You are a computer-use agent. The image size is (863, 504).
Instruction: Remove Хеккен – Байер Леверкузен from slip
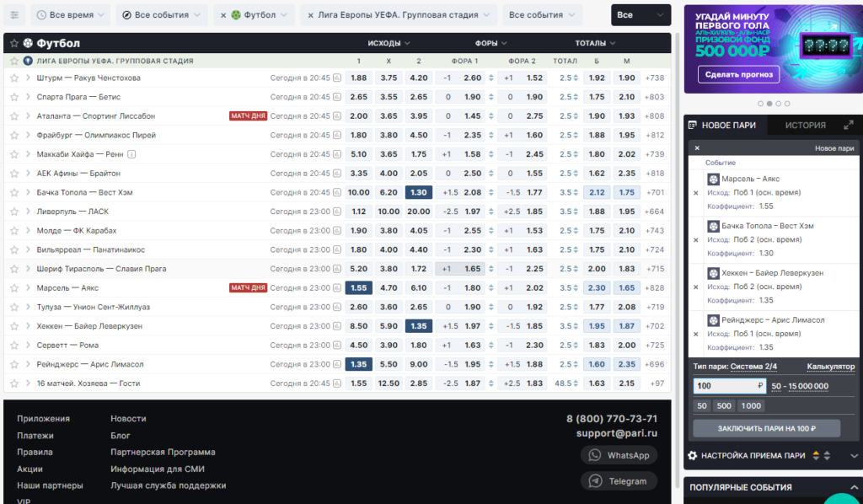(x=695, y=287)
